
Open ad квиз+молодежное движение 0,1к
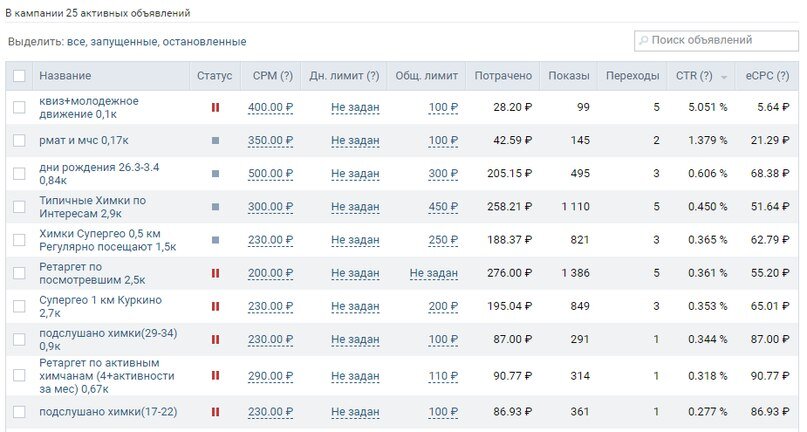click(89, 108)
